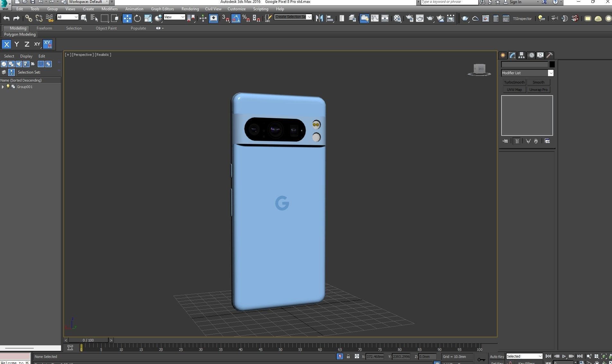The width and height of the screenshot is (612, 364).
Task: Select the Select and Link tool
Action: [29, 18]
